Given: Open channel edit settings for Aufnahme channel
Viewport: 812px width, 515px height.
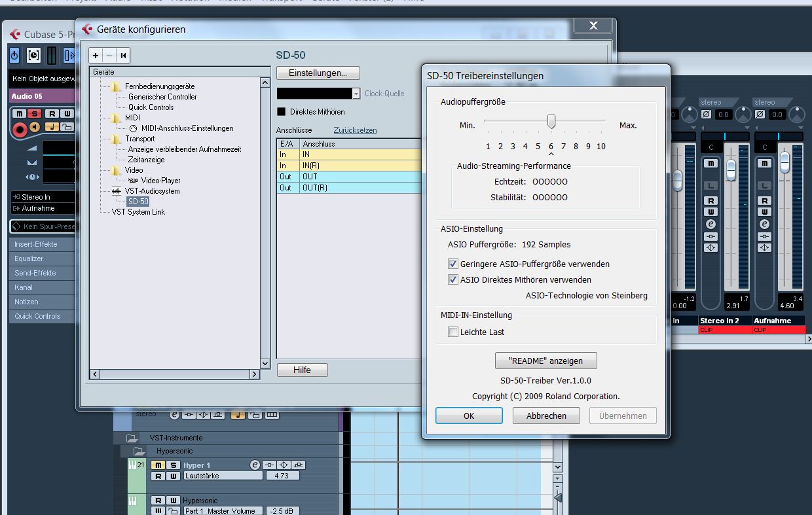Looking at the screenshot, I should [764, 224].
